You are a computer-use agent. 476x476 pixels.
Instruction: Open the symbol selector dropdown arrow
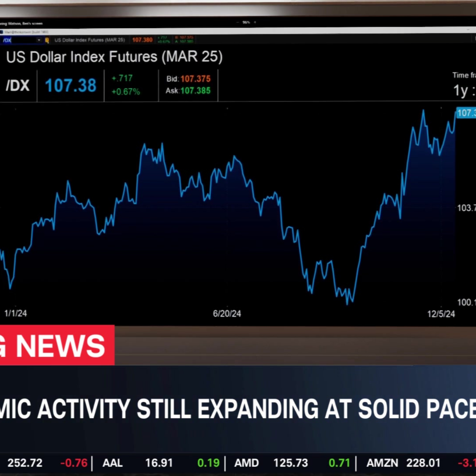point(39,40)
